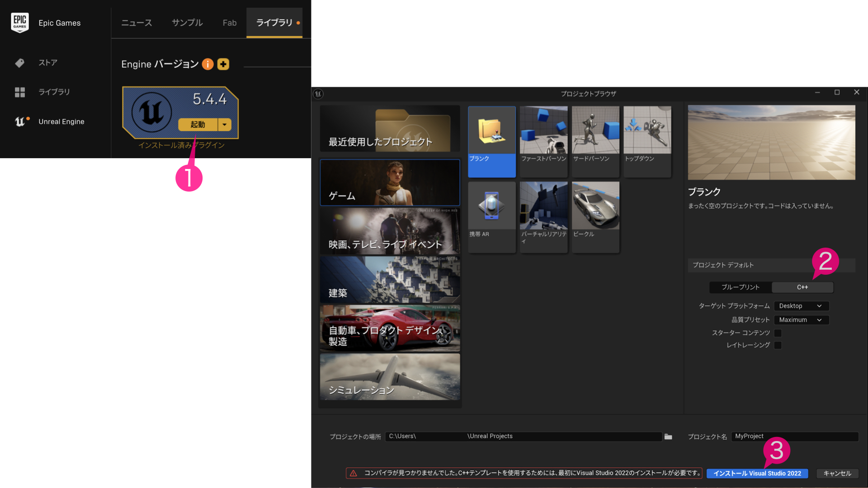Close the プロジェクトブラウザ window
The image size is (868, 488).
pos(857,92)
